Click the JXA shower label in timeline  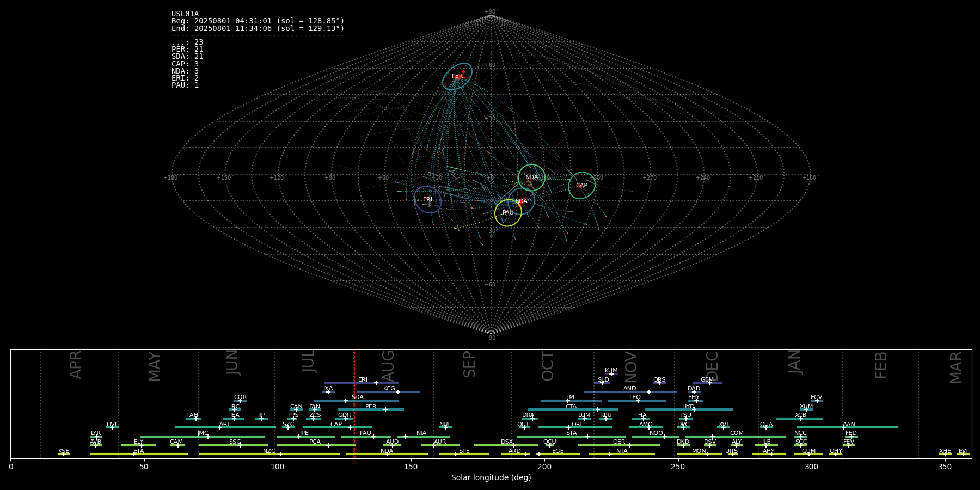point(328,389)
